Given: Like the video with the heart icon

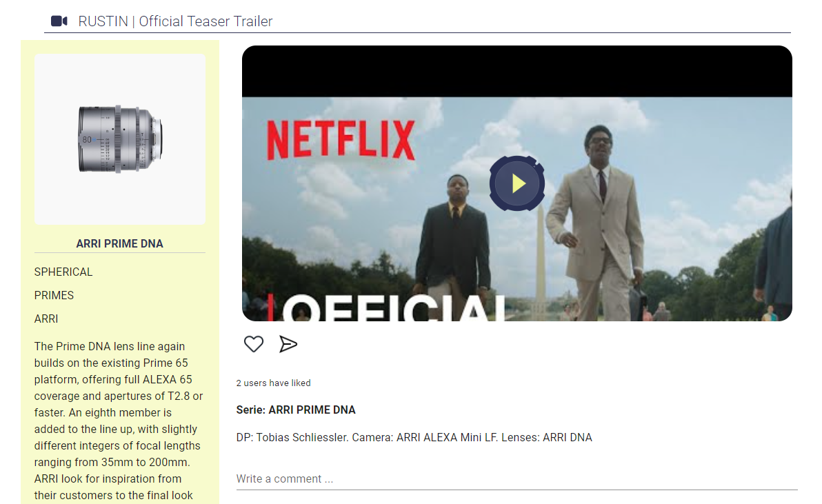Looking at the screenshot, I should pos(254,343).
